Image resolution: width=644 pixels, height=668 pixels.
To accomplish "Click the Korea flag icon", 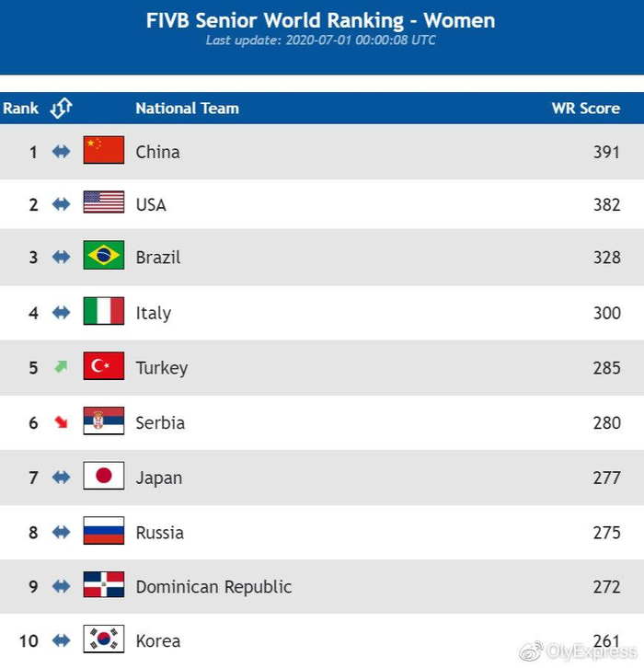I will coord(104,639).
